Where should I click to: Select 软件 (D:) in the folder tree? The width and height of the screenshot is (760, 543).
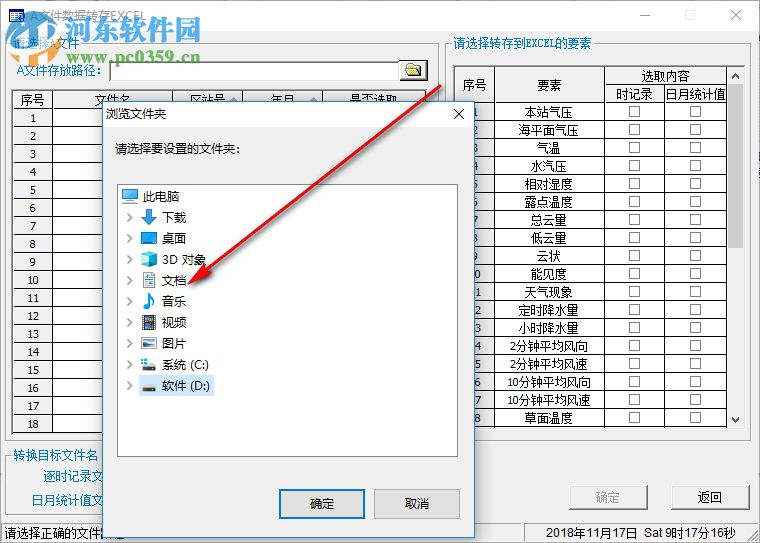(186, 386)
